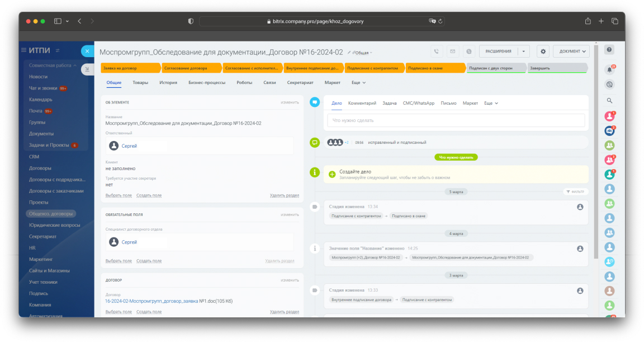Screen dimensions: 644x342
Task: Click user avatar on Название field change entry
Action: [x=580, y=249]
